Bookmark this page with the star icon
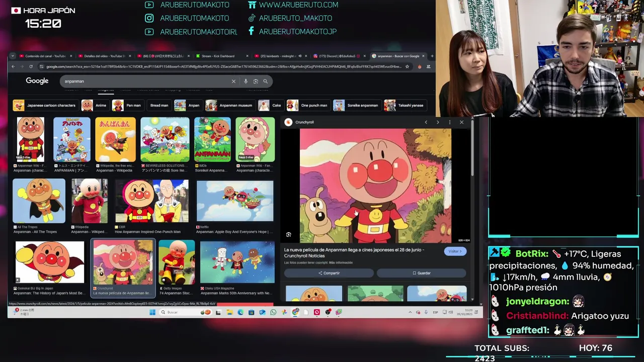The width and height of the screenshot is (644, 362). 407,66
